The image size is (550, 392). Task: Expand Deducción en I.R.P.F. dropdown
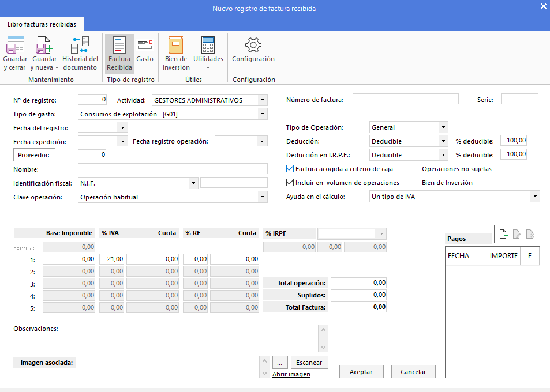tap(443, 155)
